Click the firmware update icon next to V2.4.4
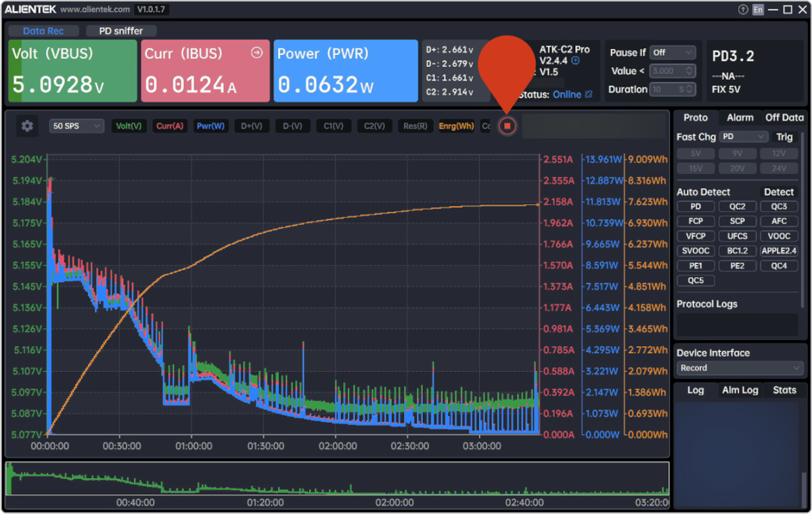812x514 pixels. pyautogui.click(x=576, y=60)
